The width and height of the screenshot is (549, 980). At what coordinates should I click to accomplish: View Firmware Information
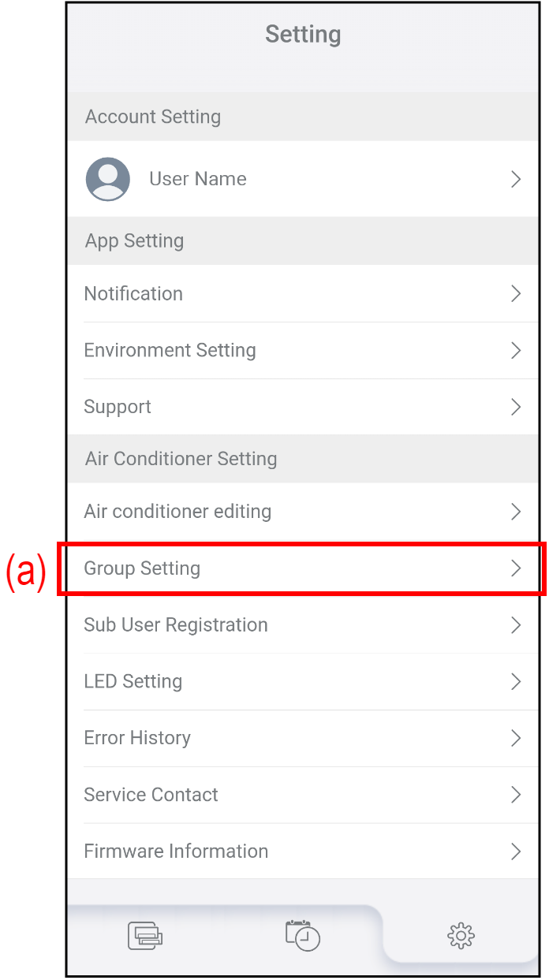coord(176,851)
